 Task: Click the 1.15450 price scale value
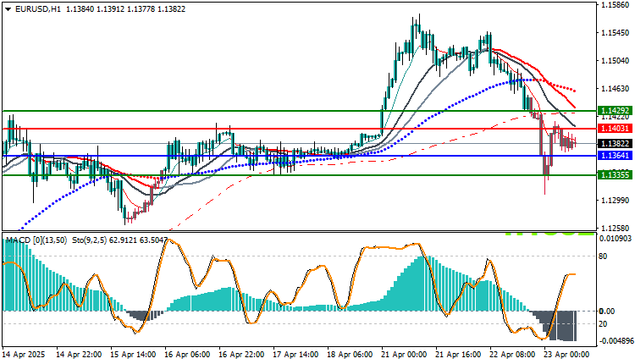point(616,33)
